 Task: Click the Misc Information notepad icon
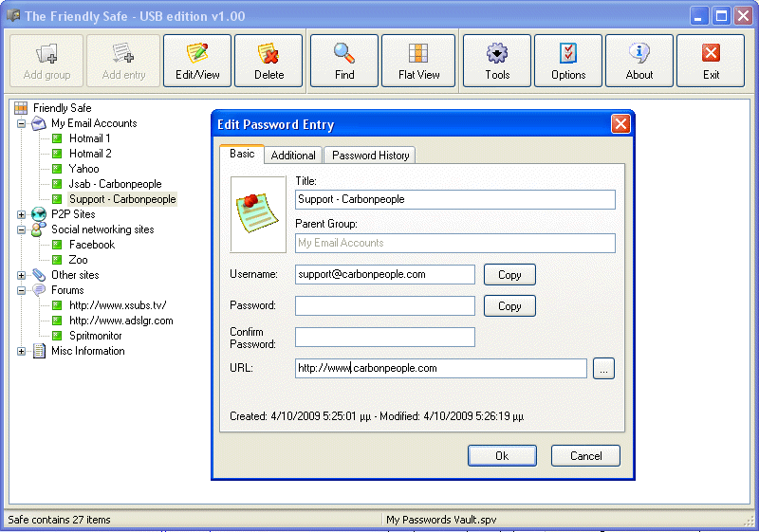coord(39,351)
